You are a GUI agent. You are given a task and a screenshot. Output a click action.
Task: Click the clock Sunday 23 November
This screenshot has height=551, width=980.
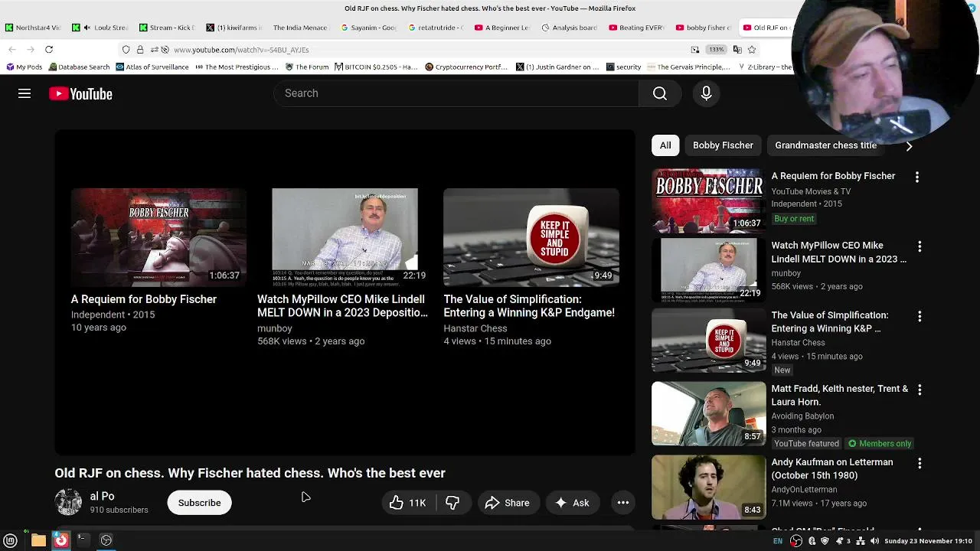929,541
